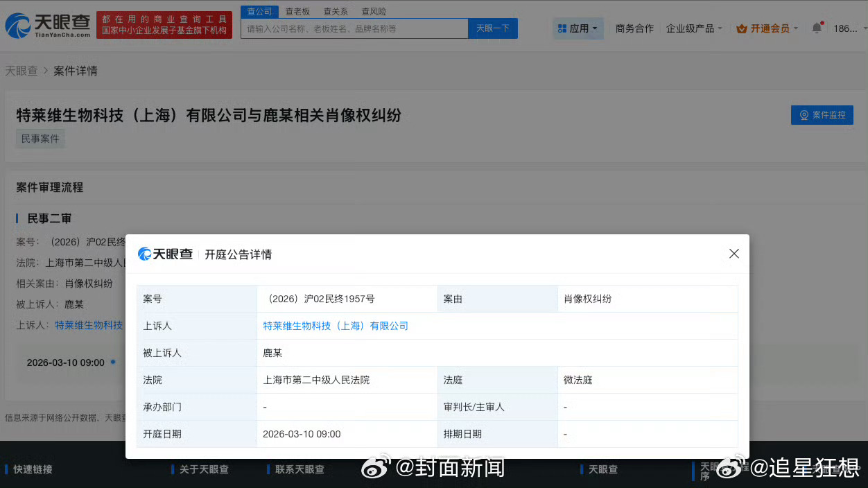Click the 天眼查 breadcrumb link
This screenshot has height=488, width=868.
(21, 71)
